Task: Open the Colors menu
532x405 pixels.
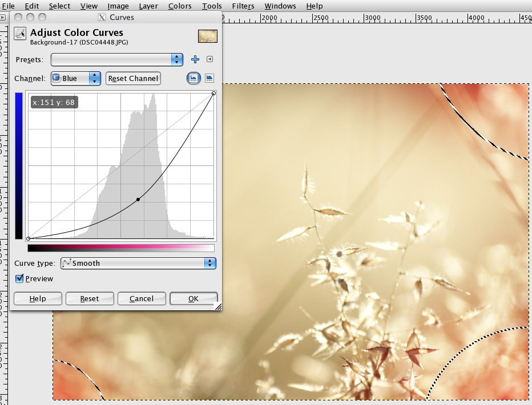Action: pos(180,6)
